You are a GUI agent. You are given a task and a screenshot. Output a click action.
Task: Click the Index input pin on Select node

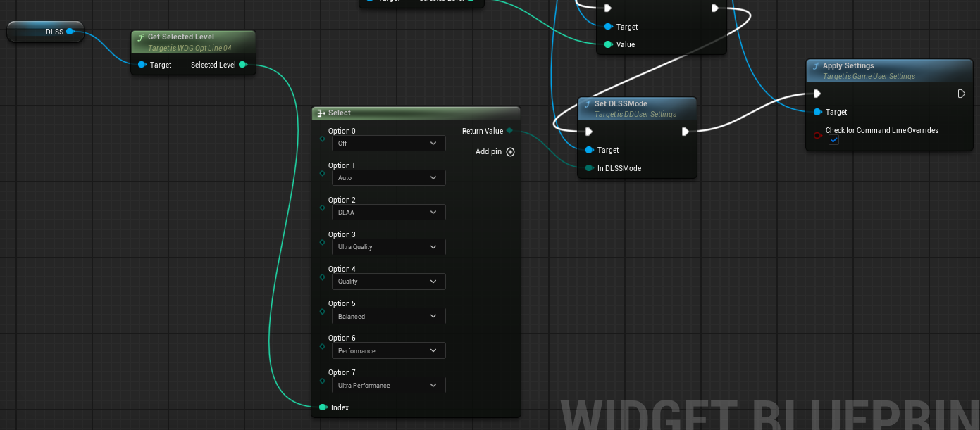coord(323,407)
